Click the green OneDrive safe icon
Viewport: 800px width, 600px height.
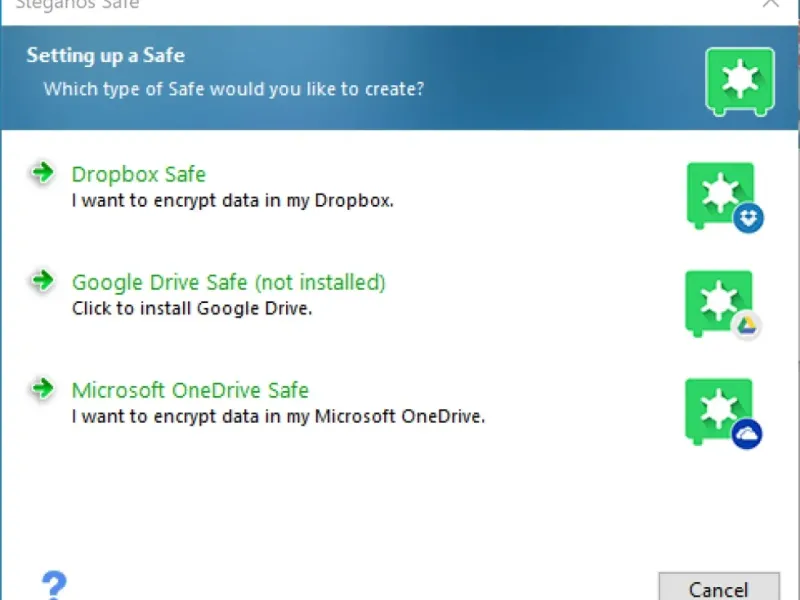[x=716, y=408]
